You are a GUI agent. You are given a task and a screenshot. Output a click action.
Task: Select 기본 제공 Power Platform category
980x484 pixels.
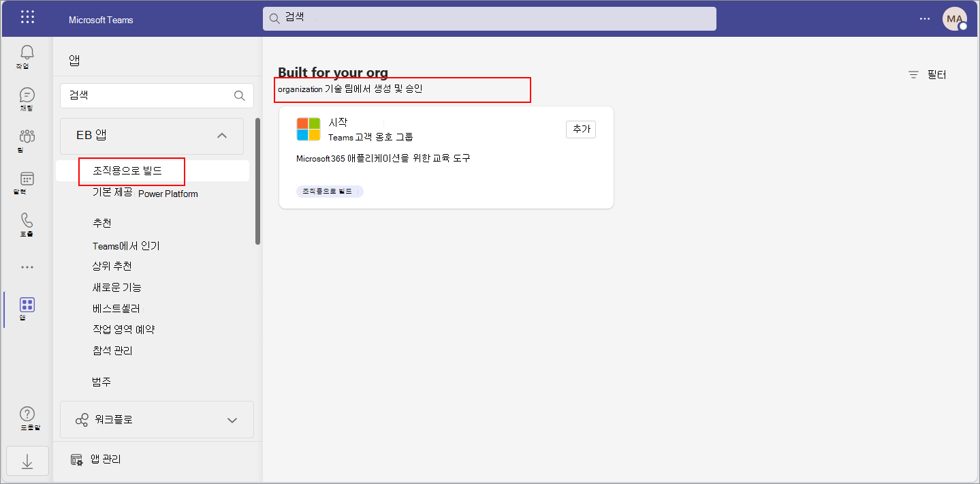tap(145, 193)
